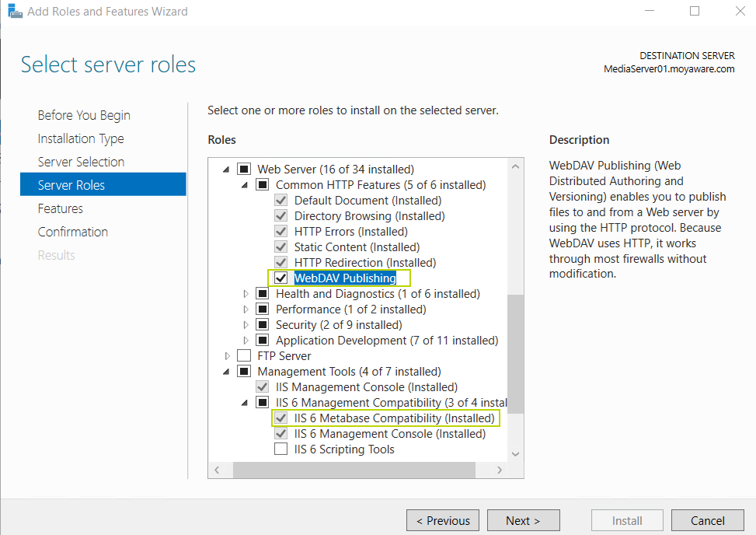Click horizontal scroll right arrow
The height and width of the screenshot is (535, 756).
coord(500,470)
